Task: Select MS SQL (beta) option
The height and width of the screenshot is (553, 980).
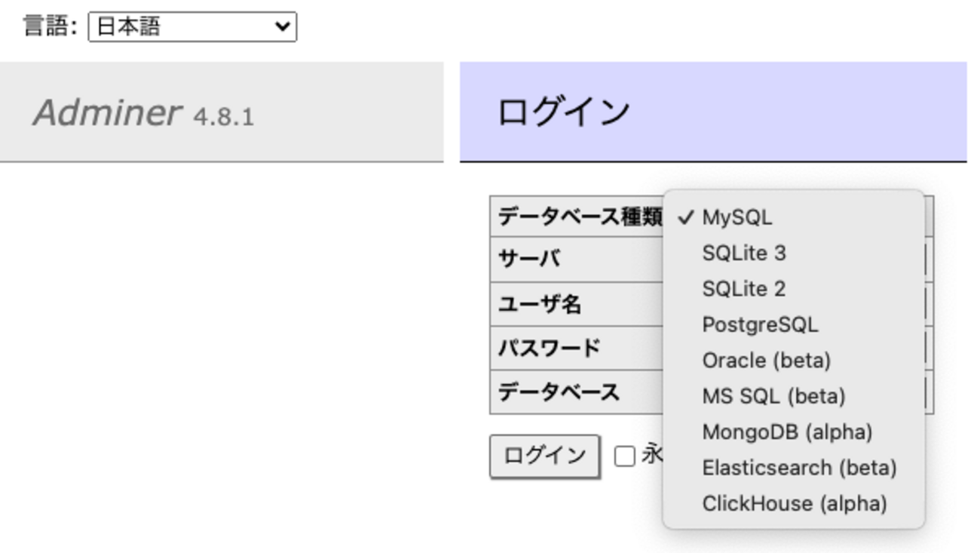Action: click(793, 396)
